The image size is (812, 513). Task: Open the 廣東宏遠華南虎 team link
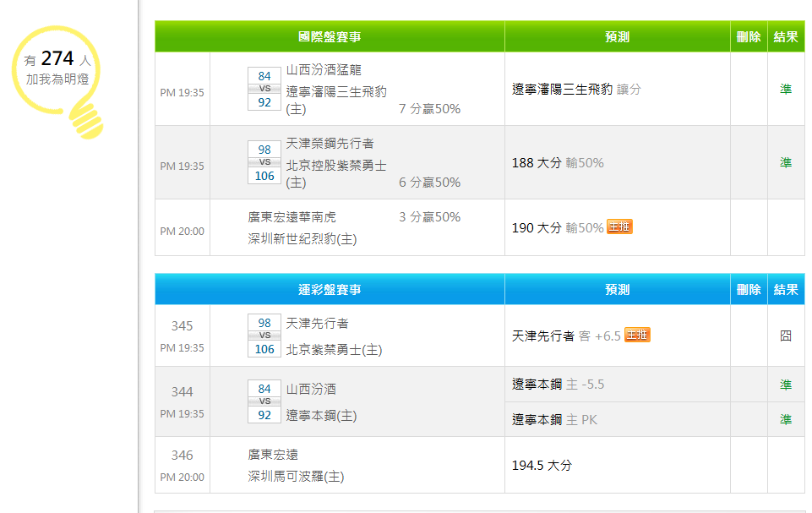[x=292, y=217]
